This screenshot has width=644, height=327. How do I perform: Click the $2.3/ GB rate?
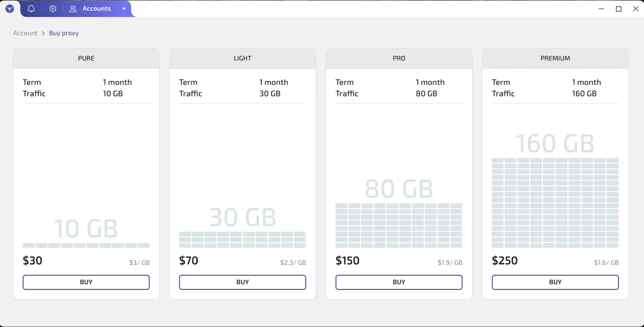293,263
